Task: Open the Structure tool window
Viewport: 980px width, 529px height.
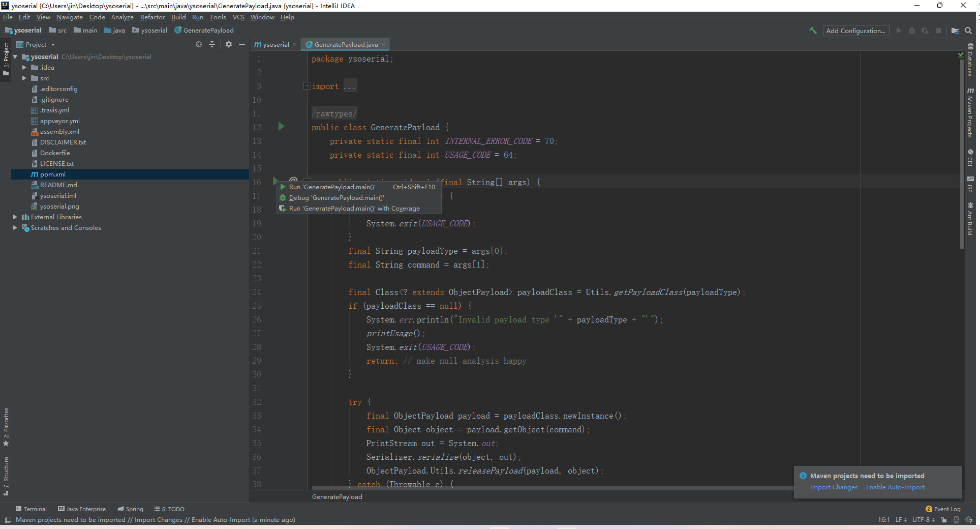Action: (6, 476)
